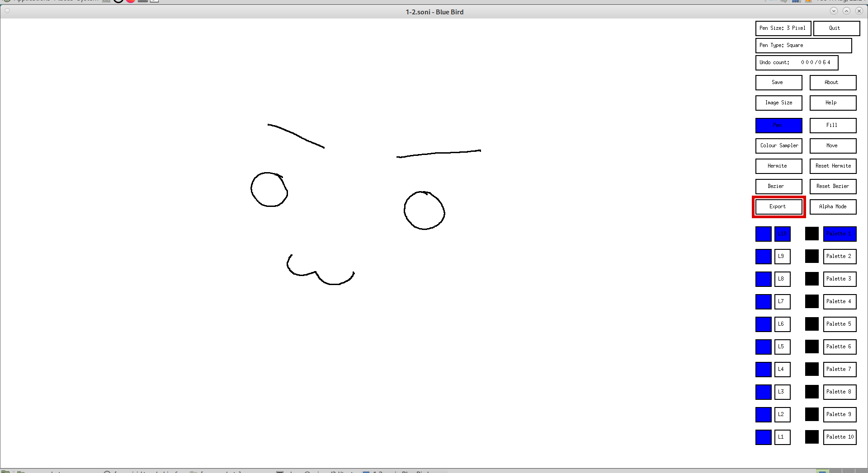Image resolution: width=868 pixels, height=473 pixels.
Task: Select layer L9
Action: pyautogui.click(x=782, y=256)
